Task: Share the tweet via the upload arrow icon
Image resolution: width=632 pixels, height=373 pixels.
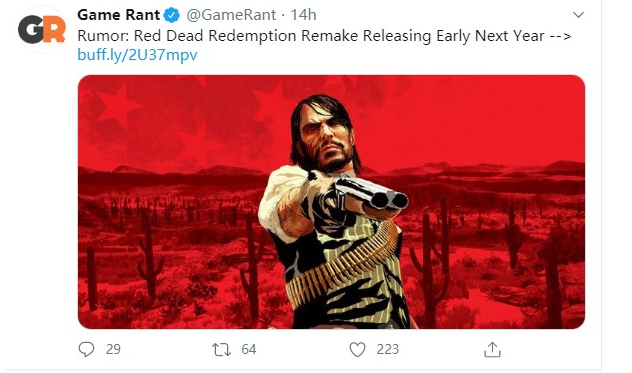Action: pos(492,350)
